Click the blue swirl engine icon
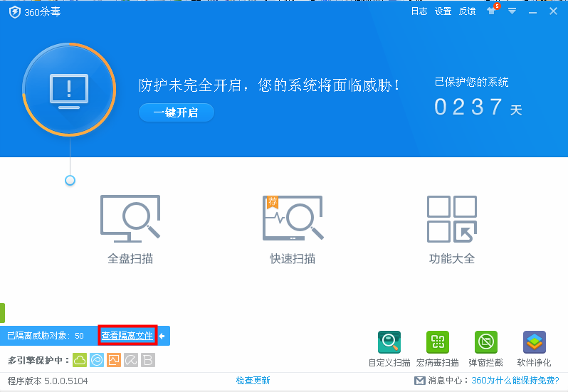Screen dimensions: 568x392 point(97,360)
